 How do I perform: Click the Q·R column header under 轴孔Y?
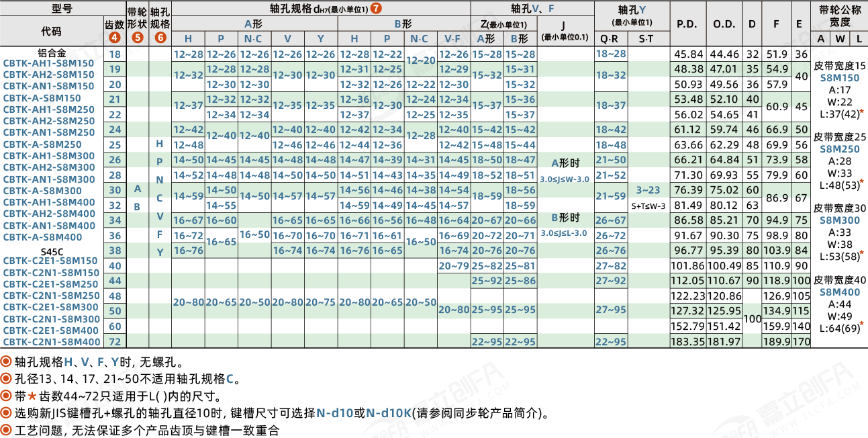point(611,39)
